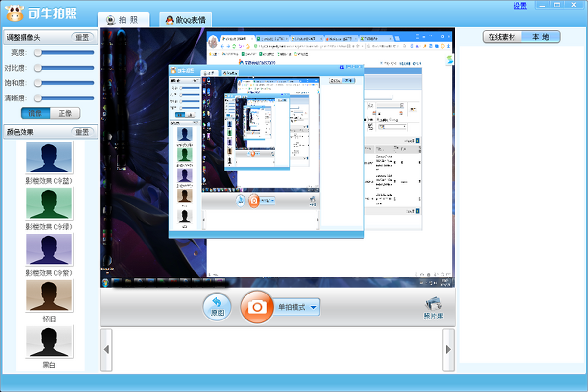Viewport: 588px width, 392px height.
Task: Switch to 做QQ表情 tab
Action: [186, 20]
